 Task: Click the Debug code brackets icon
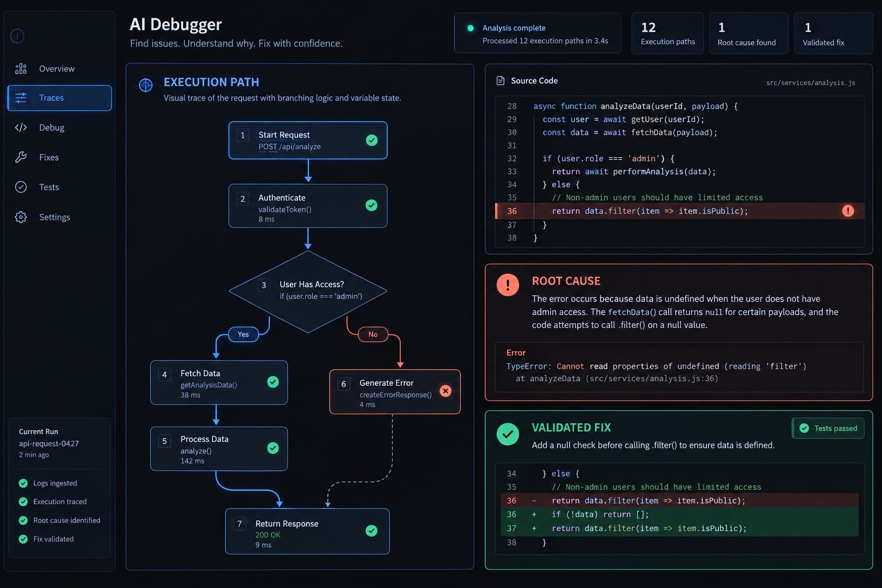tap(21, 127)
